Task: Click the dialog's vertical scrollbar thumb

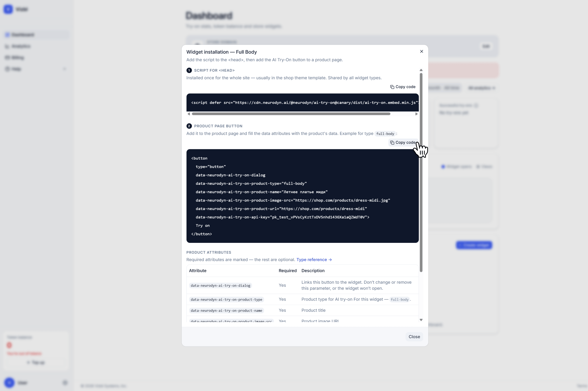Action: click(x=421, y=172)
